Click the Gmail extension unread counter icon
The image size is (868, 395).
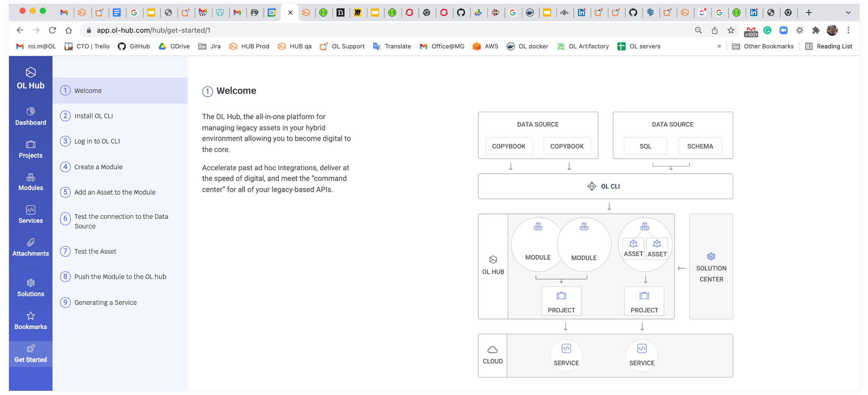pyautogui.click(x=751, y=31)
